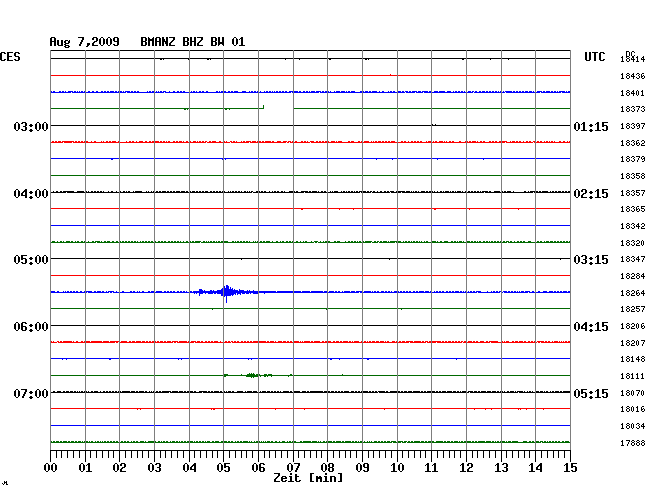Screen dimensions: 650x494
Task: Select x-axis minute label "15"
Action: [570, 468]
